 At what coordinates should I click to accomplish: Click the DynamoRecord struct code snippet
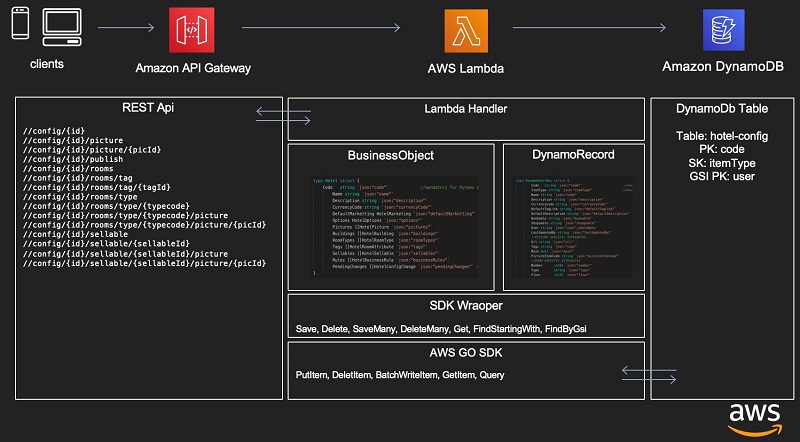pos(573,227)
